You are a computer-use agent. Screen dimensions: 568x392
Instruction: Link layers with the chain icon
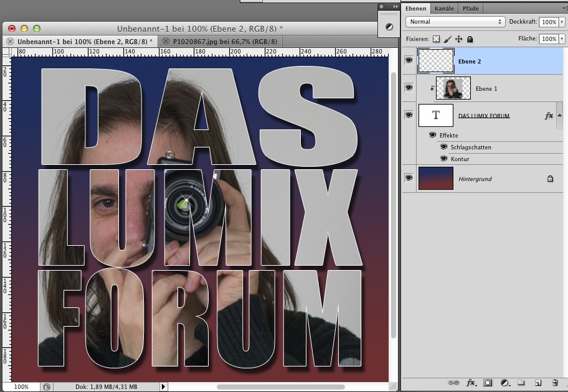(453, 383)
